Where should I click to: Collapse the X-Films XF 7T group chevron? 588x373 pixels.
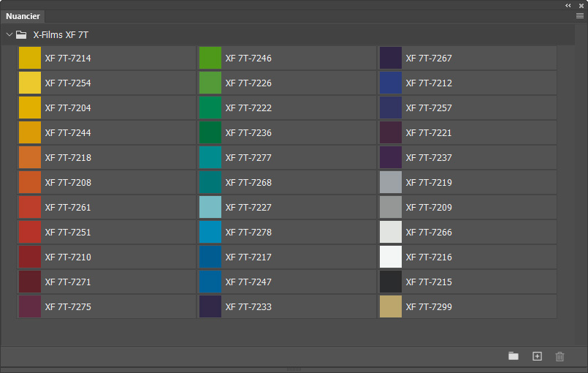click(9, 34)
